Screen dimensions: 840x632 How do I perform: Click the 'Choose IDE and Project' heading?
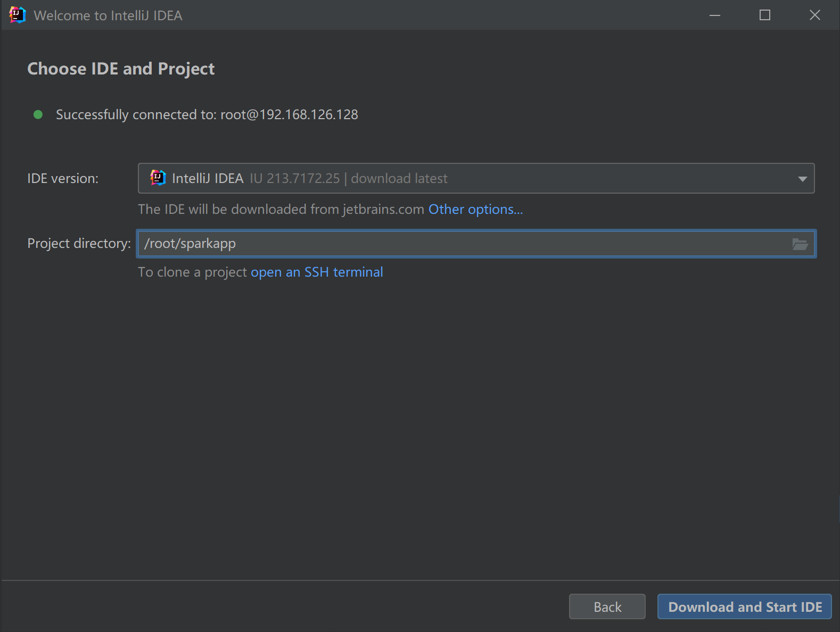pyautogui.click(x=121, y=69)
